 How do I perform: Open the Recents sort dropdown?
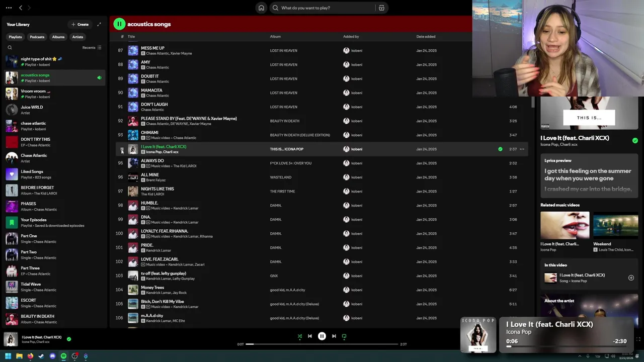pyautogui.click(x=92, y=47)
